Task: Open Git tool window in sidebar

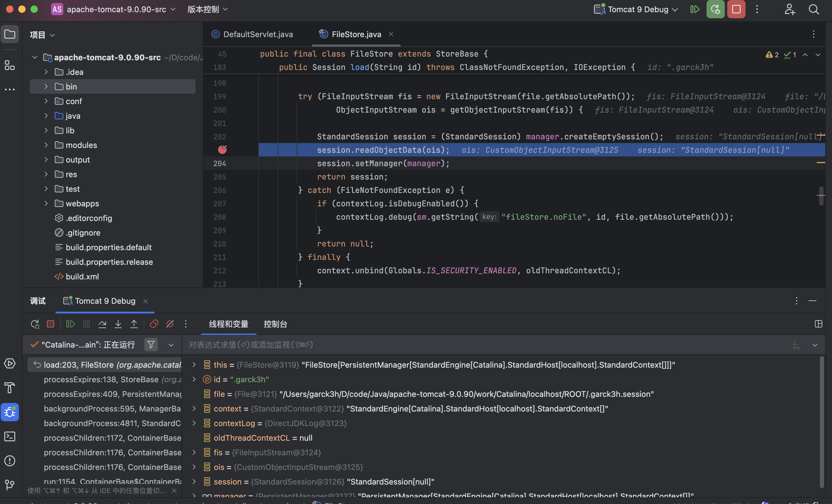Action: (x=9, y=485)
